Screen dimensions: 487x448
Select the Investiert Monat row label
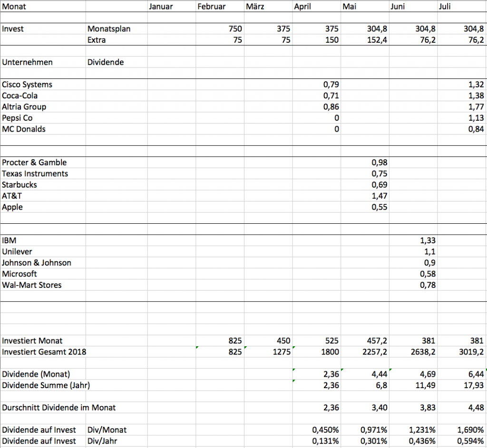(32, 341)
